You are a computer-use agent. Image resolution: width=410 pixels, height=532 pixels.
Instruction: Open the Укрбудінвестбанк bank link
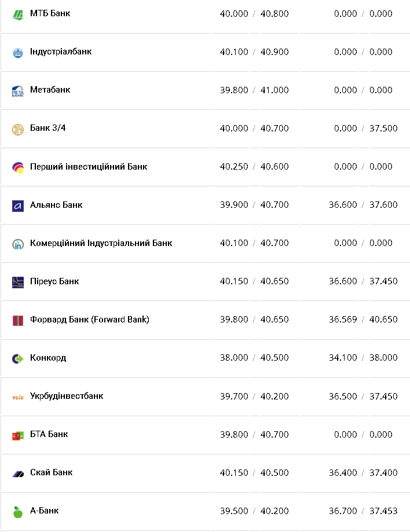coord(67,396)
